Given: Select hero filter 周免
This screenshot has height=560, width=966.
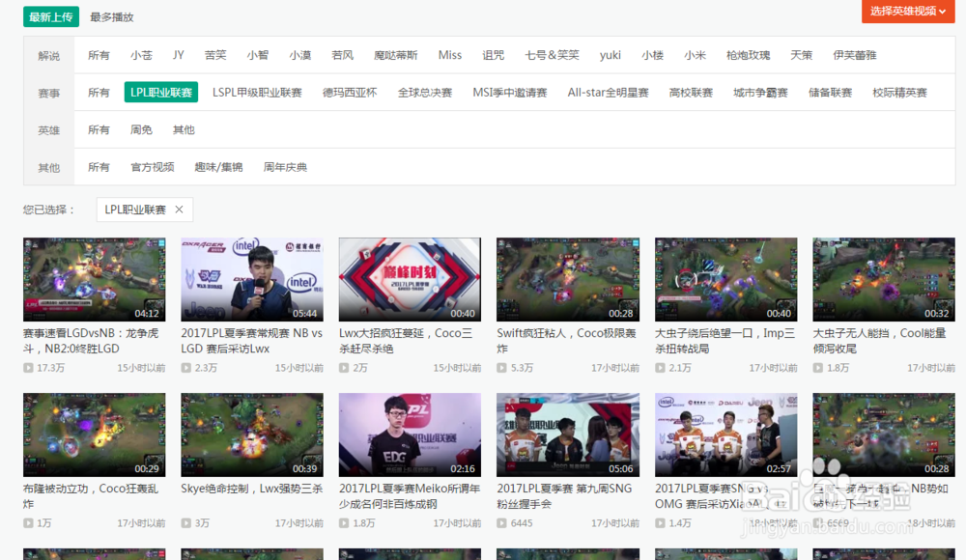Looking at the screenshot, I should [x=141, y=129].
